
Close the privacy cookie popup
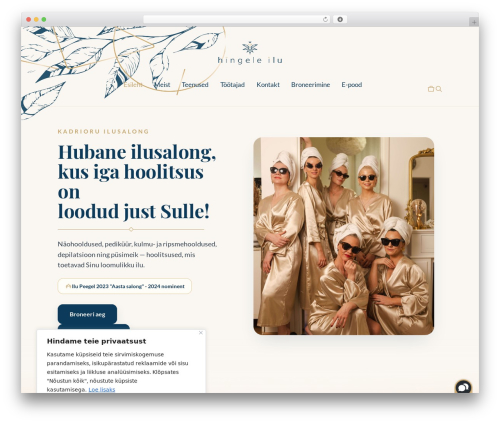click(x=201, y=333)
